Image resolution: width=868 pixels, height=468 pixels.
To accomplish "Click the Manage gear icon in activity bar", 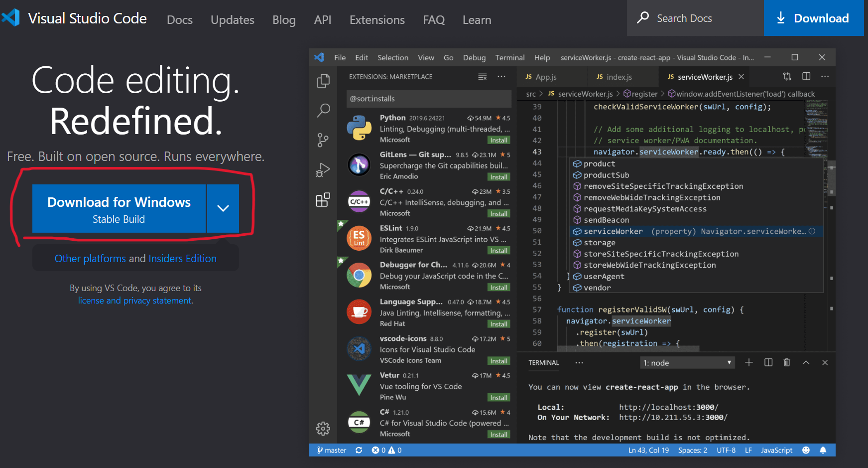I will tap(323, 429).
